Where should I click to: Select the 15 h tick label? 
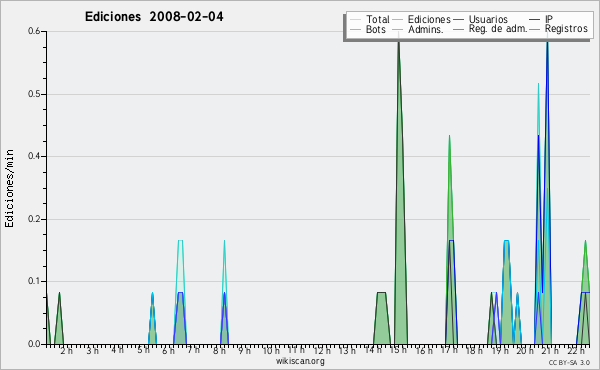click(x=398, y=350)
